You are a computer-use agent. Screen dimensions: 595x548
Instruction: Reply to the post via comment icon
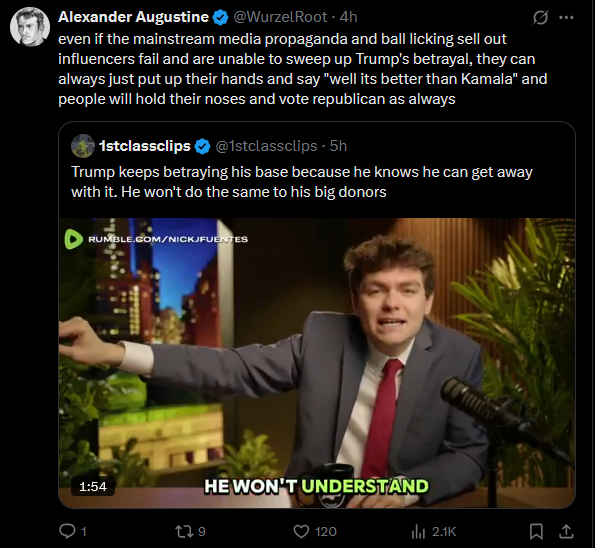73,531
